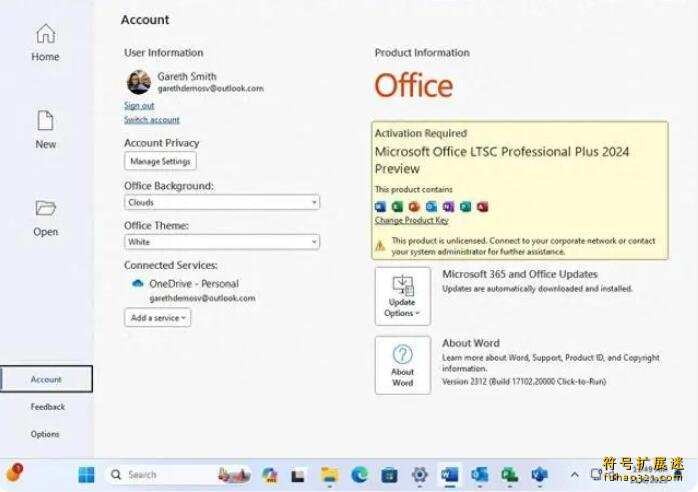Click the Change Product Key link

(411, 220)
